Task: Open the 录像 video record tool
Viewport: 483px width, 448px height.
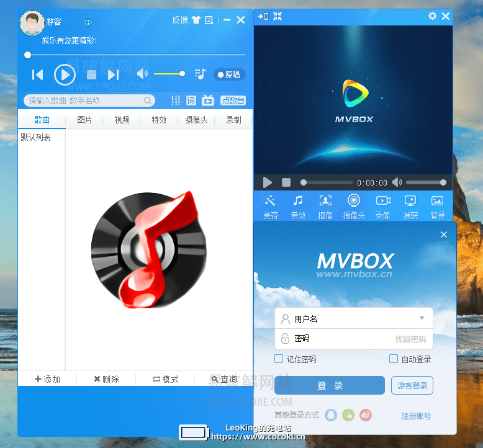Action: coord(383,207)
